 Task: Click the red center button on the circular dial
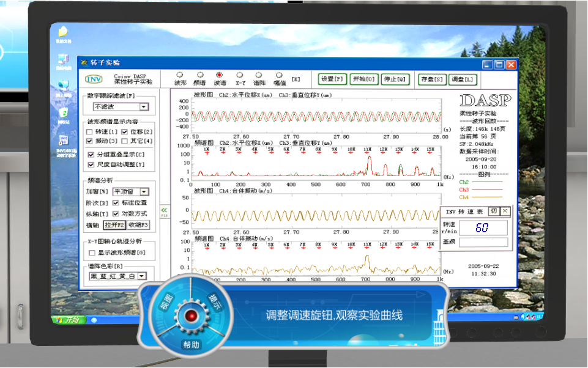point(192,315)
